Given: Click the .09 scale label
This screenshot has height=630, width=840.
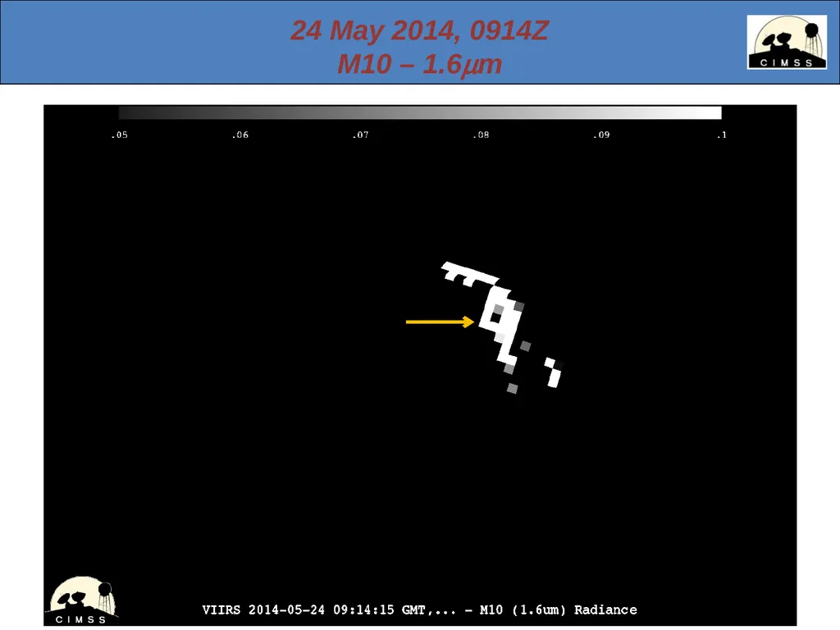Looking at the screenshot, I should (x=601, y=135).
